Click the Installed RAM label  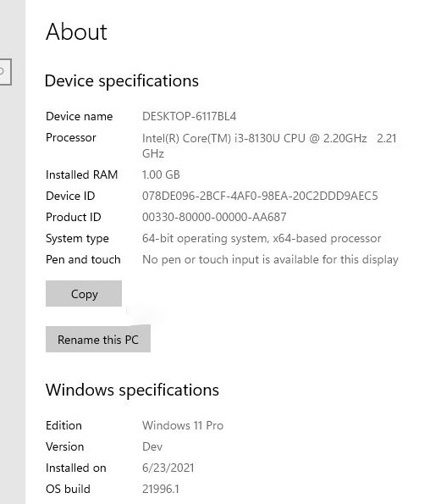(81, 174)
